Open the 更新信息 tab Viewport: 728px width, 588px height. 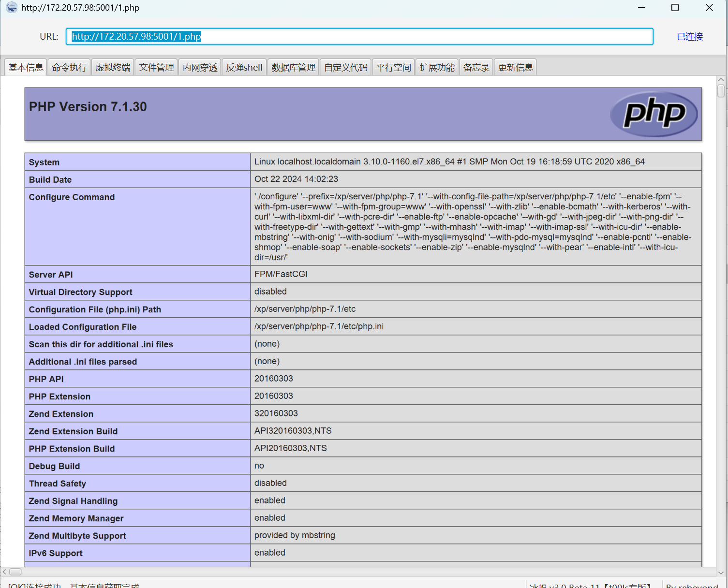516,67
